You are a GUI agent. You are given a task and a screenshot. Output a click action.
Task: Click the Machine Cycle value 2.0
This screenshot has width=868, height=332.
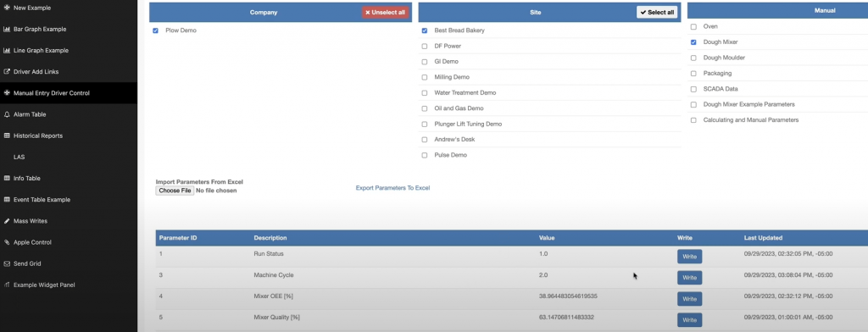543,275
